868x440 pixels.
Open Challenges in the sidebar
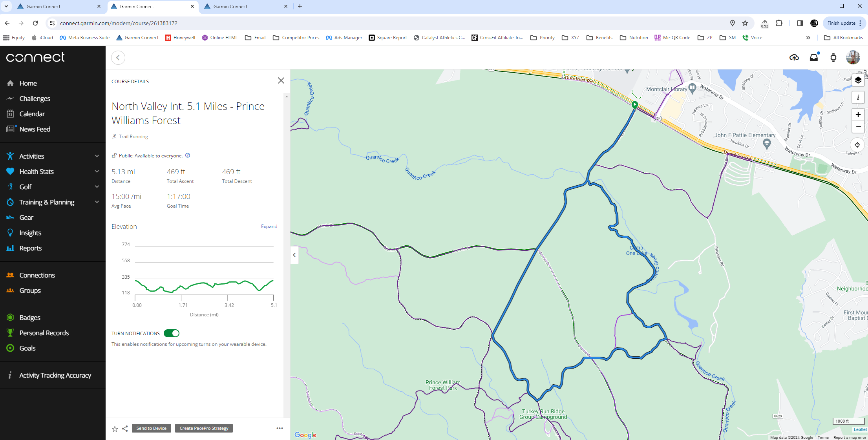tap(35, 99)
